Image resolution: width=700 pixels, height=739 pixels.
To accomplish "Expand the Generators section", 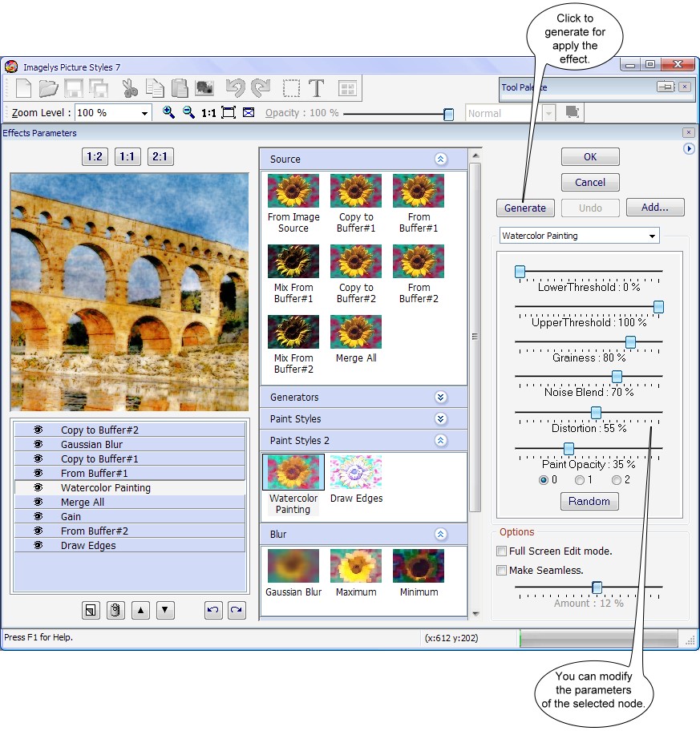I will click(440, 398).
